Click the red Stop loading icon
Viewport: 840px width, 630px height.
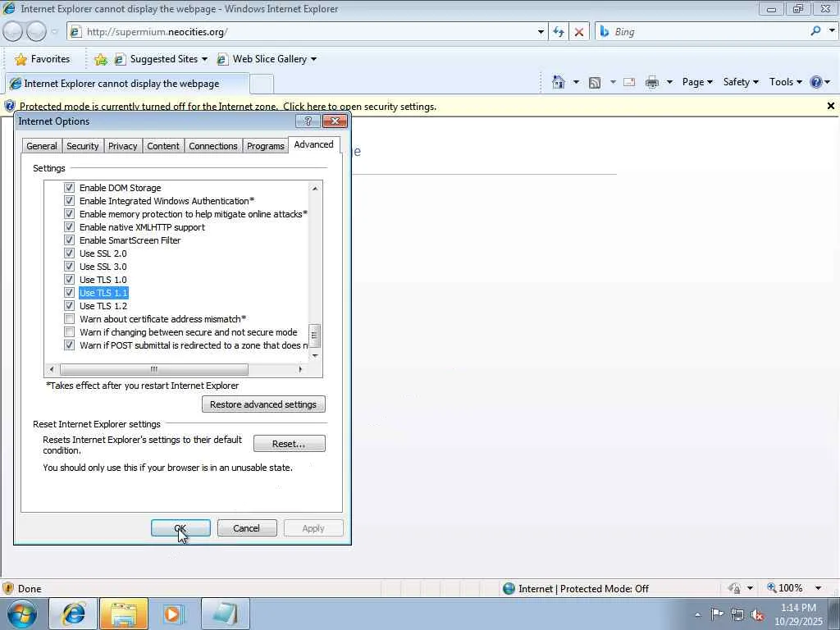point(578,32)
